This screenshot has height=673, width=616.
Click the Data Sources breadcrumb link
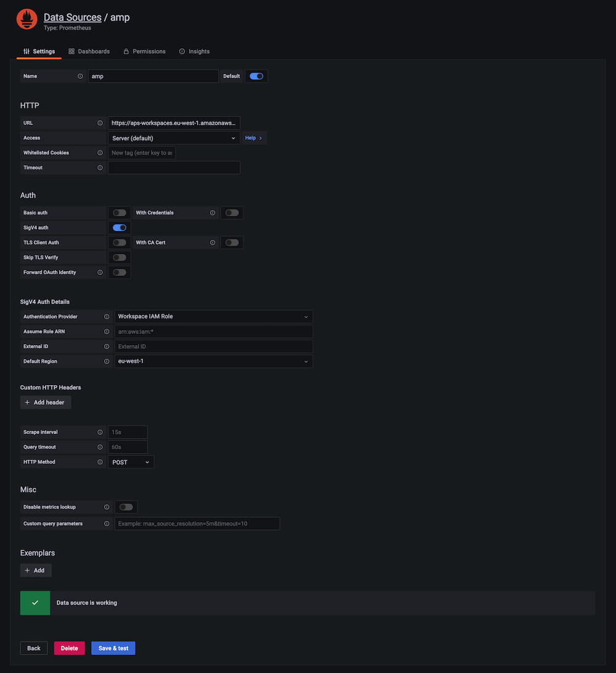coord(73,17)
